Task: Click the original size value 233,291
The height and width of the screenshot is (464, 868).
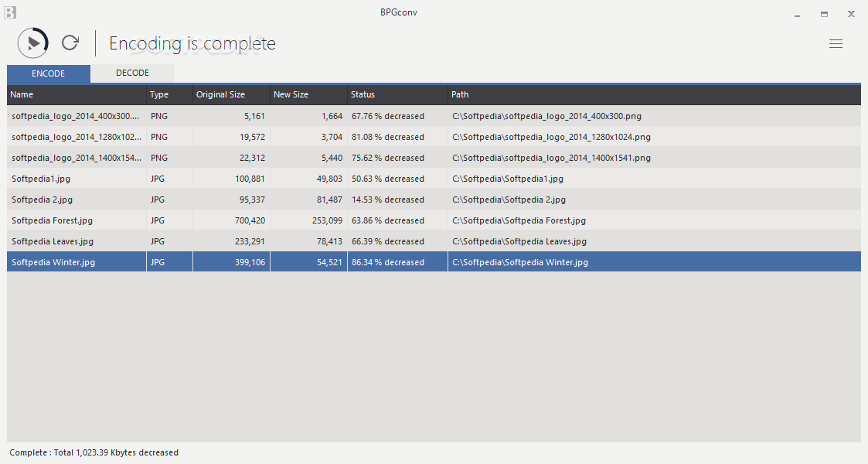Action: point(250,241)
